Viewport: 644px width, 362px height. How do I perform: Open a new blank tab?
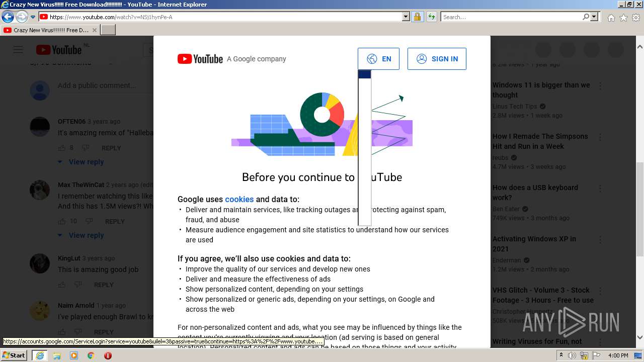[108, 30]
